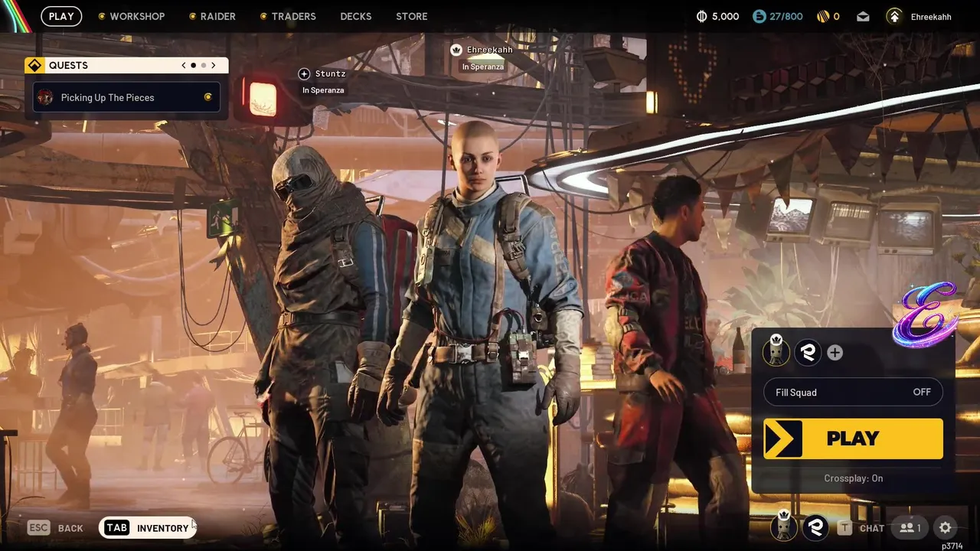Click In Speranza status under Stuntz
The height and width of the screenshot is (551, 980).
click(x=323, y=90)
